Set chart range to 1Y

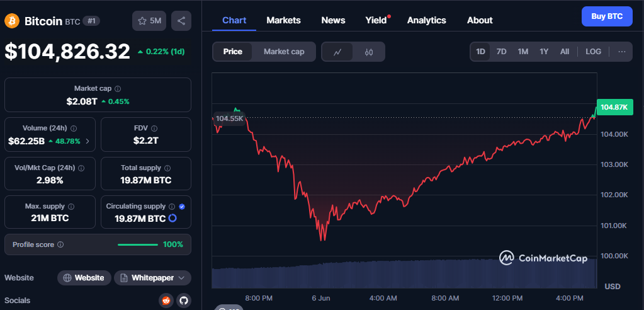[x=544, y=52]
